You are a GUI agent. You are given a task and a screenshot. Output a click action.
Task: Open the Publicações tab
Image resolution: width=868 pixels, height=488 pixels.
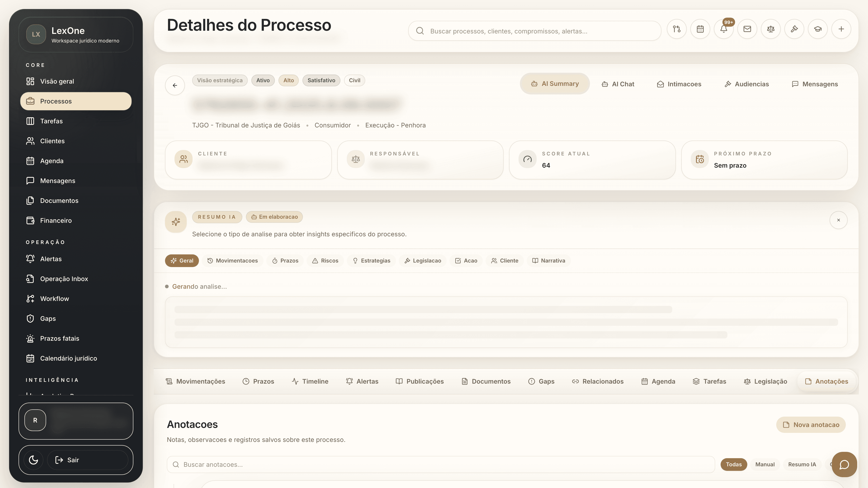[420, 381]
